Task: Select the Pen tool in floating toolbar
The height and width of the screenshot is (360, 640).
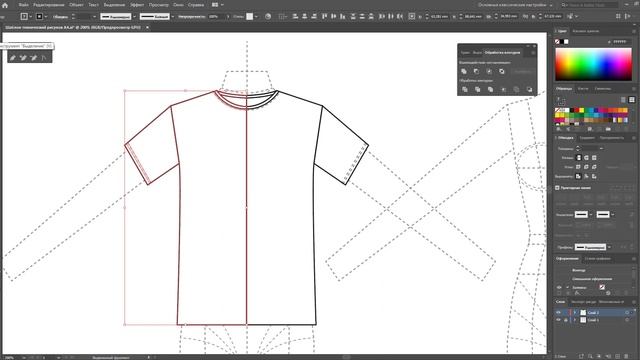Action: click(13, 58)
